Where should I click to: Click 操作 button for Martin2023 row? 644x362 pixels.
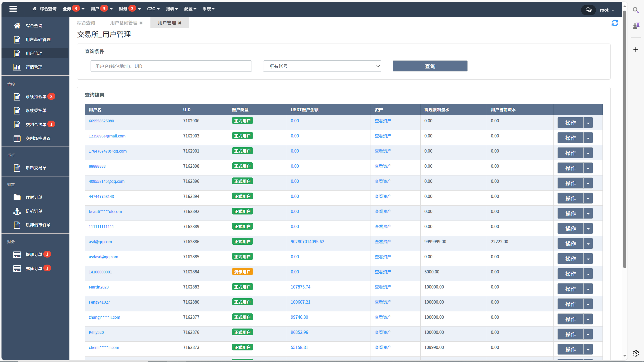(571, 288)
